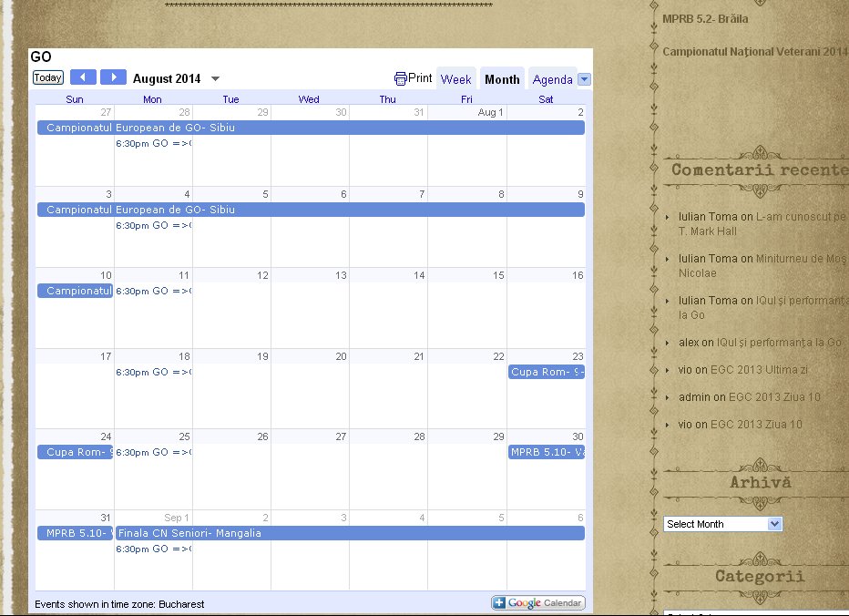
Task: Expand the August 2014 date picker arrow
Action: (x=215, y=79)
